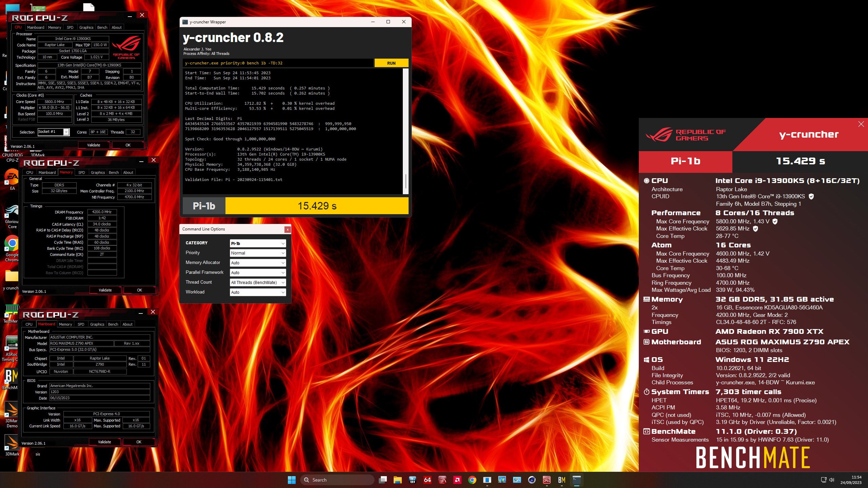Viewport: 868px width, 488px height.
Task: Open the EA desktop shortcut
Action: tap(12, 180)
